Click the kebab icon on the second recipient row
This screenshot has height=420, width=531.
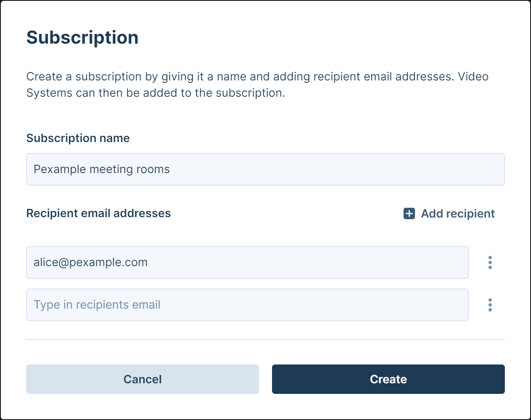490,305
